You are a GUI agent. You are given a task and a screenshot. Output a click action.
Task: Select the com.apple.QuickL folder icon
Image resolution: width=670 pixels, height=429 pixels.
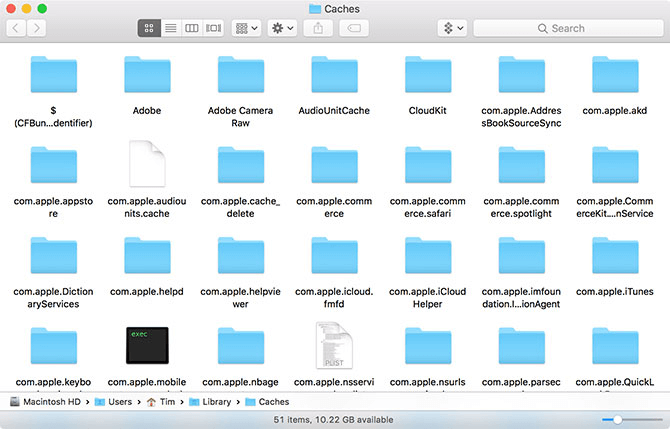(615, 346)
